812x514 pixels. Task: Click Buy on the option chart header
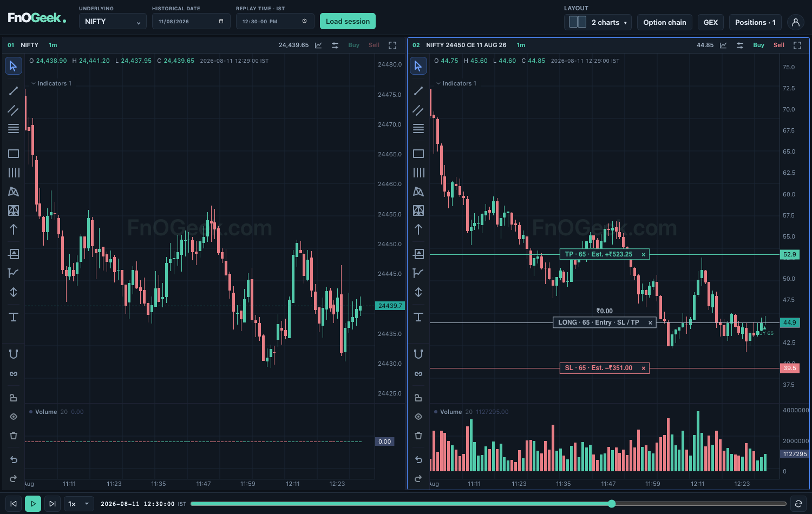coord(759,45)
